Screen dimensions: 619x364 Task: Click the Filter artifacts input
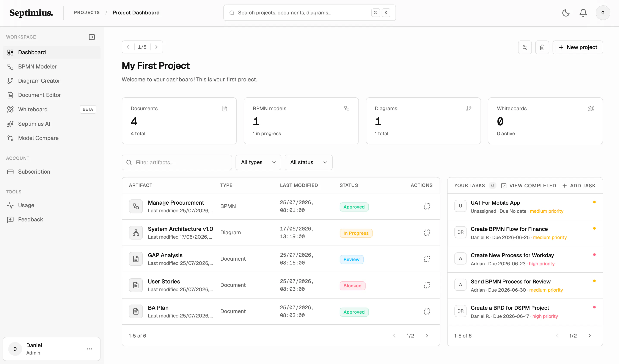[177, 162]
